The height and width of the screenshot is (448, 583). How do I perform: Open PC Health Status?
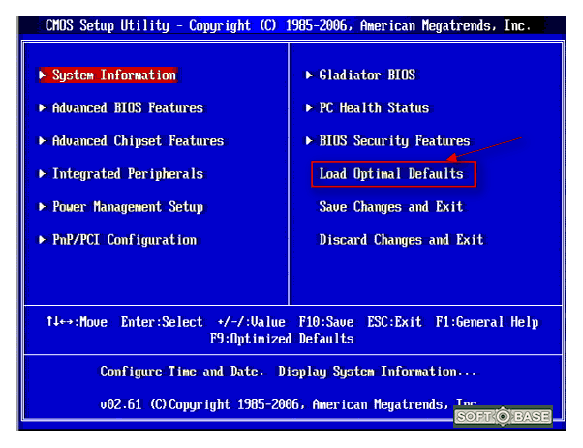pos(374,108)
